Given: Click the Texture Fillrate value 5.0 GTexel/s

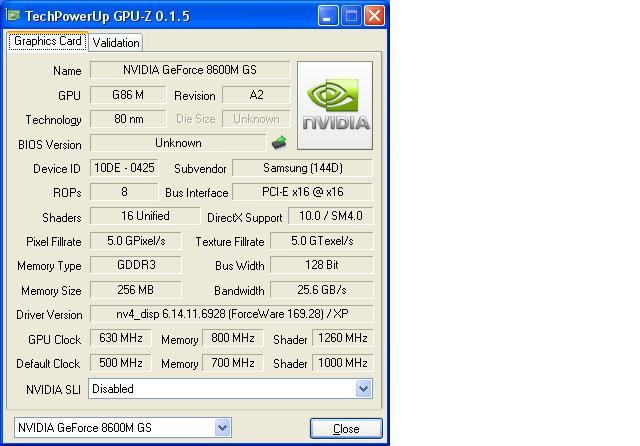Looking at the screenshot, I should [322, 241].
